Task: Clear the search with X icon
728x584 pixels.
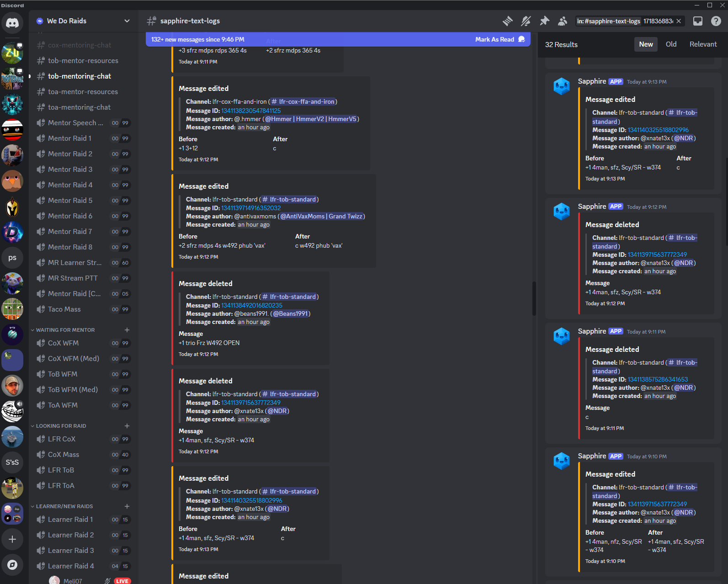Action: tap(679, 21)
